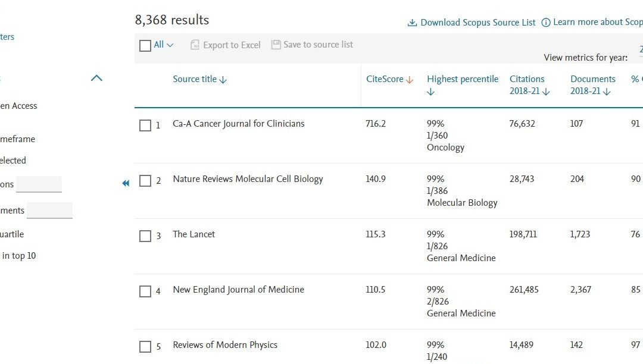Click the minimum citations input field

pos(39,184)
